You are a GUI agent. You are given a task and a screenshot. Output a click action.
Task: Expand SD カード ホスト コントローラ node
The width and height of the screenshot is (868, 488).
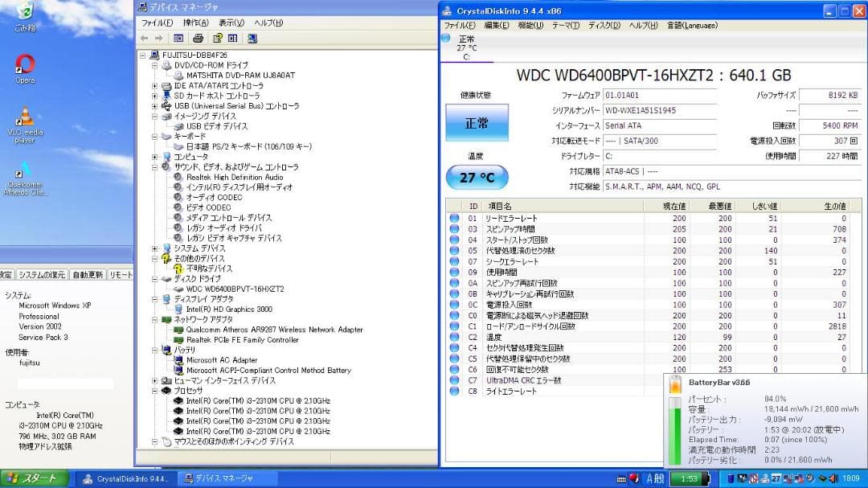(155, 96)
